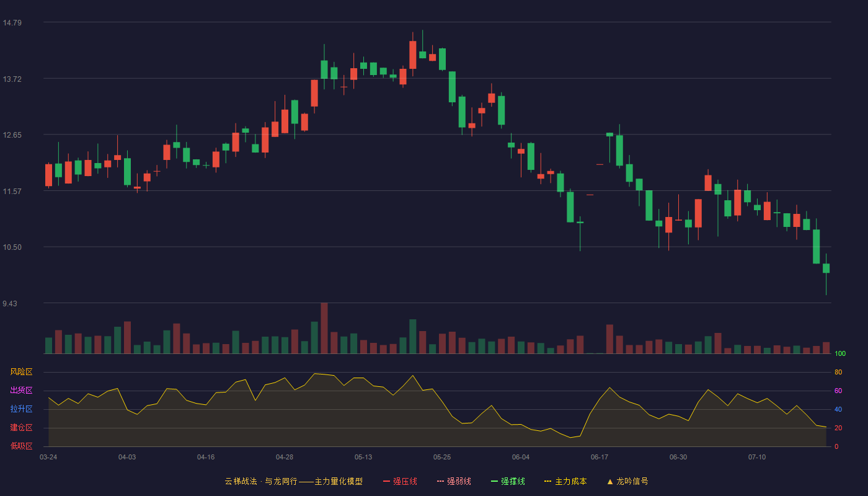Click the 12.65 price axis label
The width and height of the screenshot is (868, 496).
tap(12, 135)
